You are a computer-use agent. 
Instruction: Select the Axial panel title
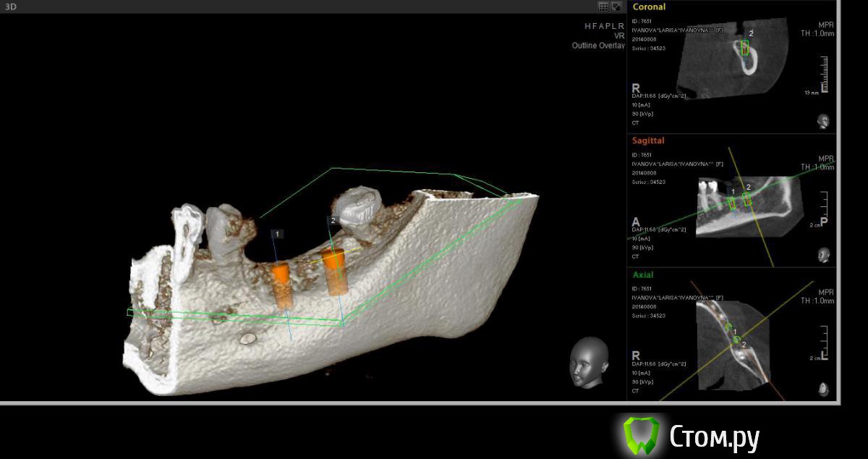click(642, 275)
